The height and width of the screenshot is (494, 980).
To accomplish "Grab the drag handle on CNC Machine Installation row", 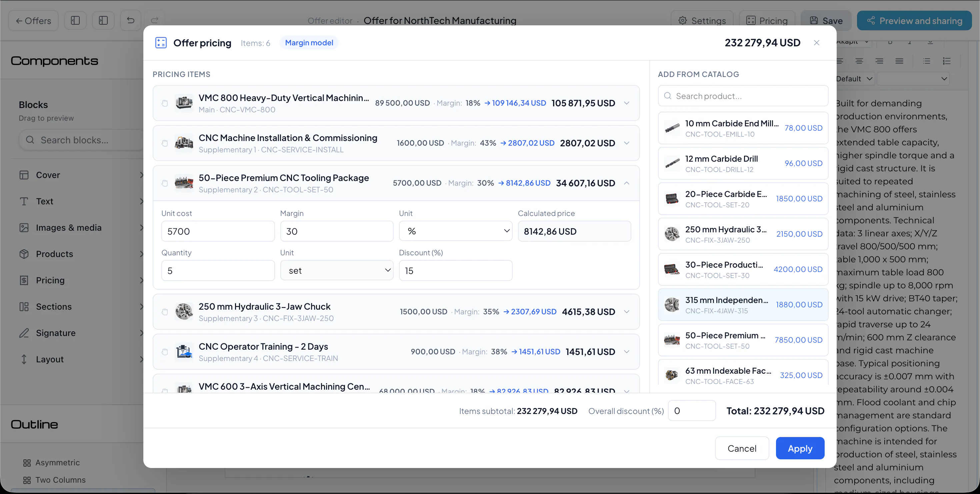I will [165, 143].
